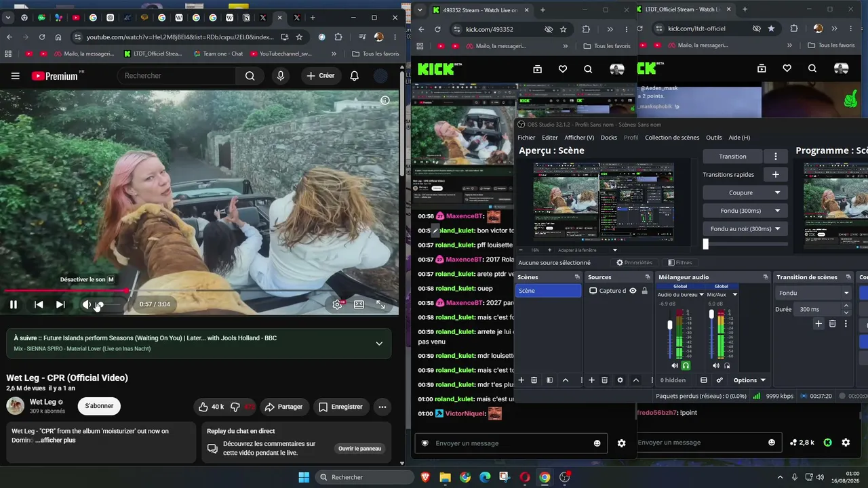Mute the YouTube player sound
This screenshot has height=488, width=868.
point(86,304)
